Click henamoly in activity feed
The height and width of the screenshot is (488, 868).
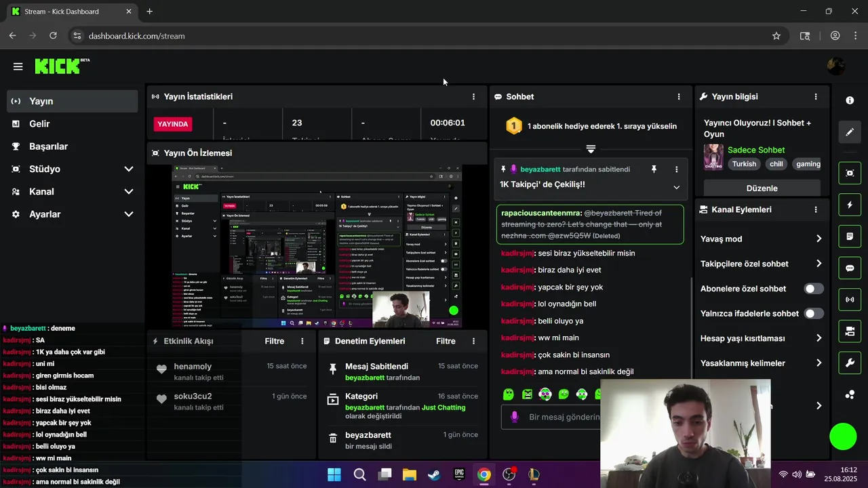click(x=193, y=366)
